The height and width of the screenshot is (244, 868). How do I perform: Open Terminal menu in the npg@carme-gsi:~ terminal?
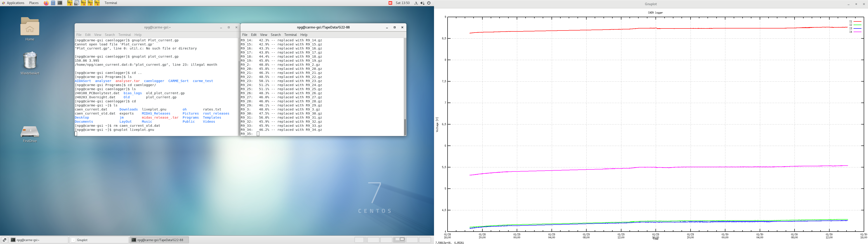click(x=125, y=35)
